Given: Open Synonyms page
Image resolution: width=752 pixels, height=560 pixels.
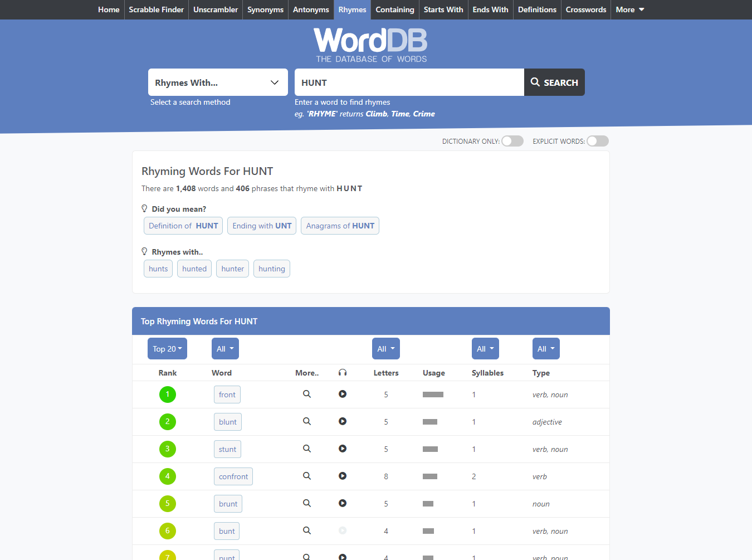Looking at the screenshot, I should pos(266,9).
